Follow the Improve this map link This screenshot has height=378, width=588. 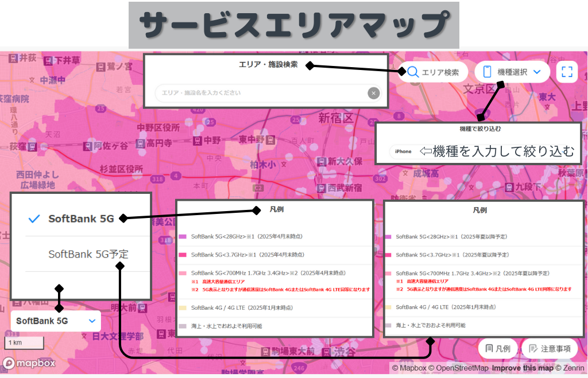tap(523, 368)
